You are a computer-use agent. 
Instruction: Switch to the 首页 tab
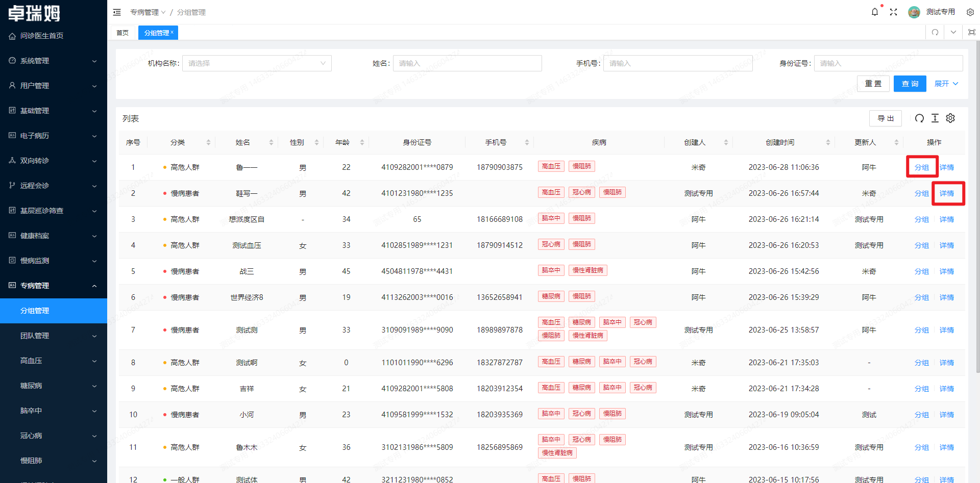coord(122,33)
